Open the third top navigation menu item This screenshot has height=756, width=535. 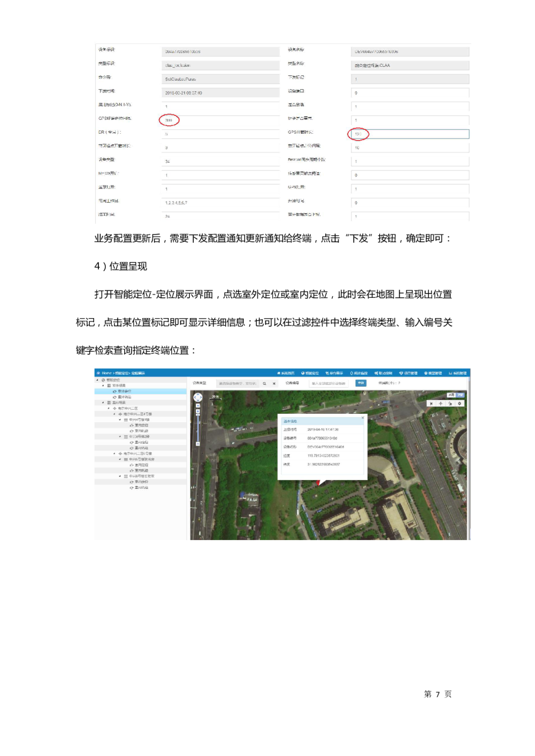point(334,373)
